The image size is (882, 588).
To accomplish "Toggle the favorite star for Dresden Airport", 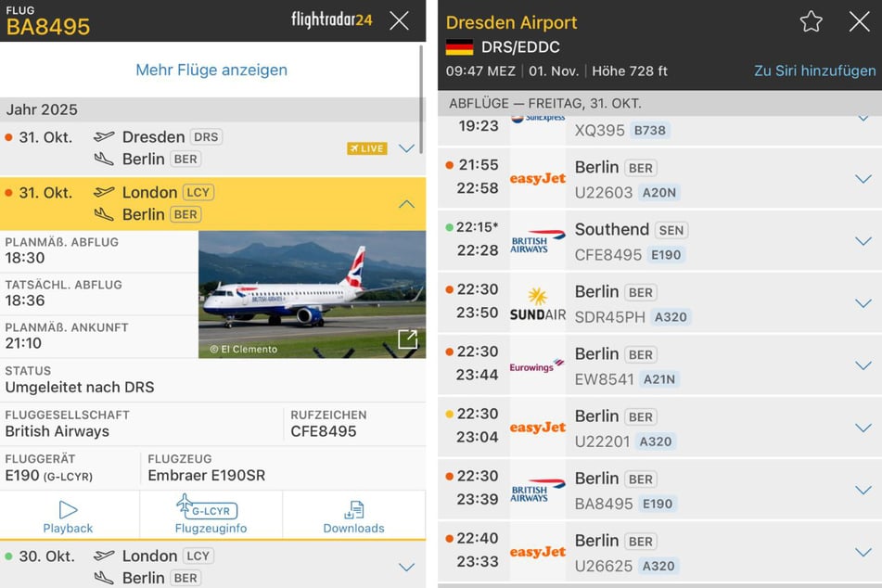I will [x=810, y=22].
